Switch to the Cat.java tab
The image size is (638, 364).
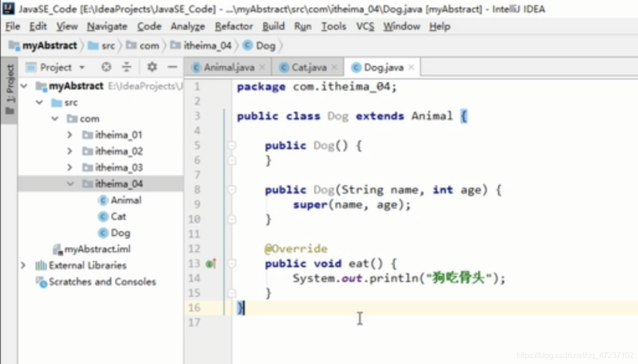(x=308, y=68)
